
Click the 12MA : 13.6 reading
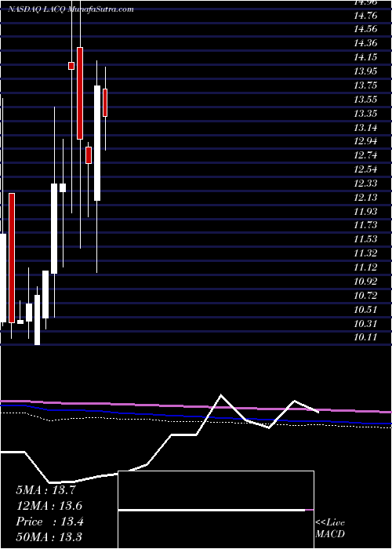point(49,506)
